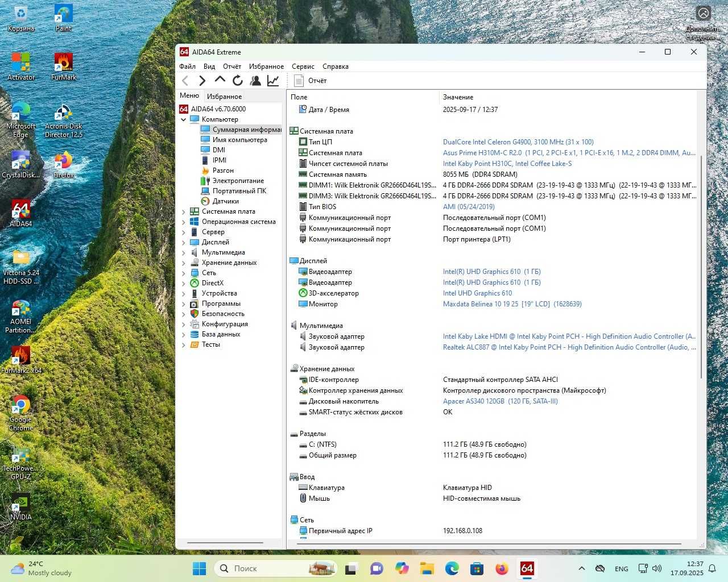The image size is (728, 582).
Task: Click the Windows Start button
Action: [200, 568]
